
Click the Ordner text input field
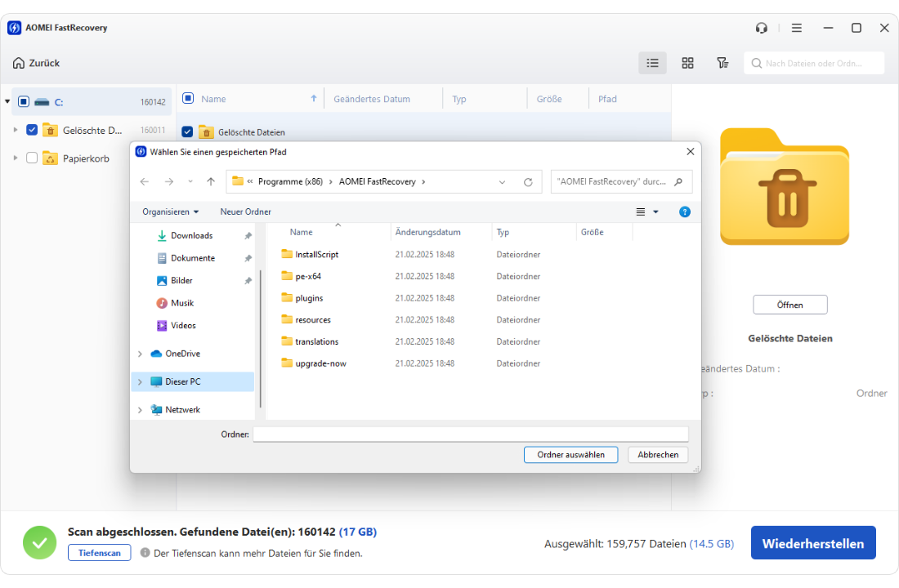(470, 434)
